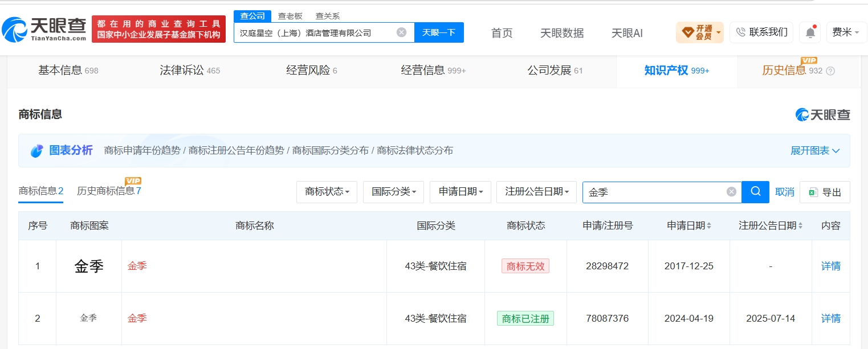Switch to the 查老板 search tab
The image size is (868, 349).
click(x=290, y=16)
